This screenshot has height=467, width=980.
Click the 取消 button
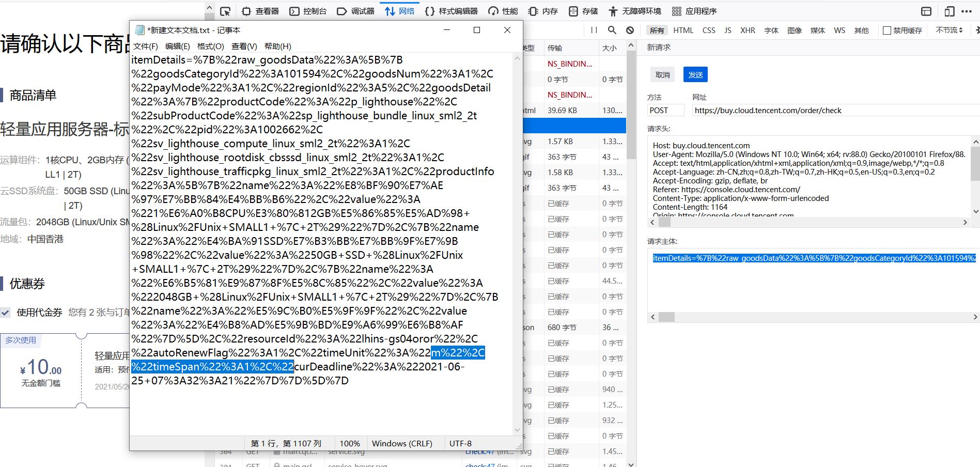662,75
